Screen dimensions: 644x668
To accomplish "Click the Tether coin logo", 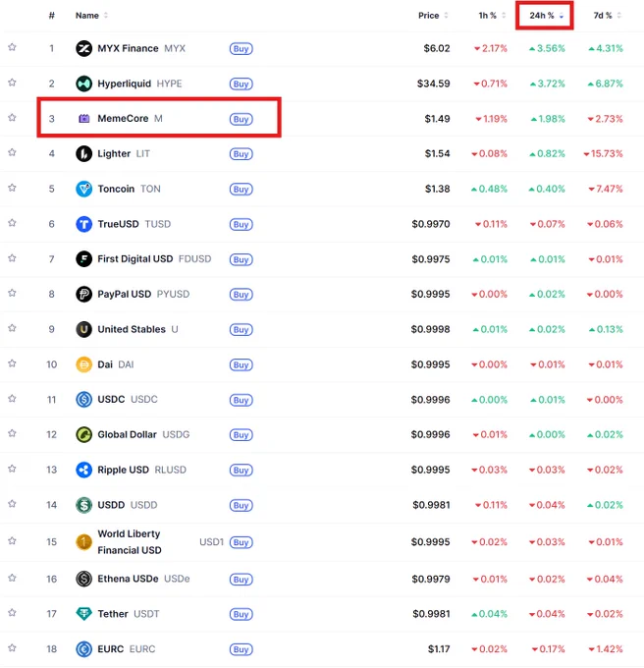I will click(x=83, y=614).
